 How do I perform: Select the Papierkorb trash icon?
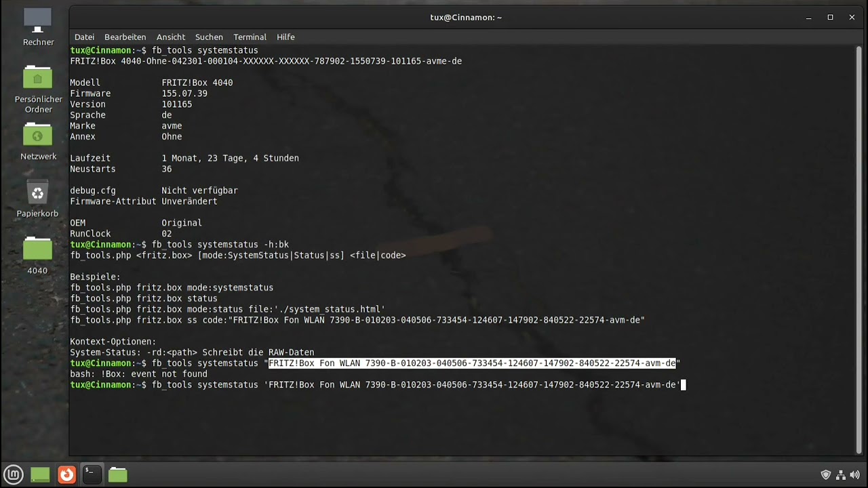37,199
